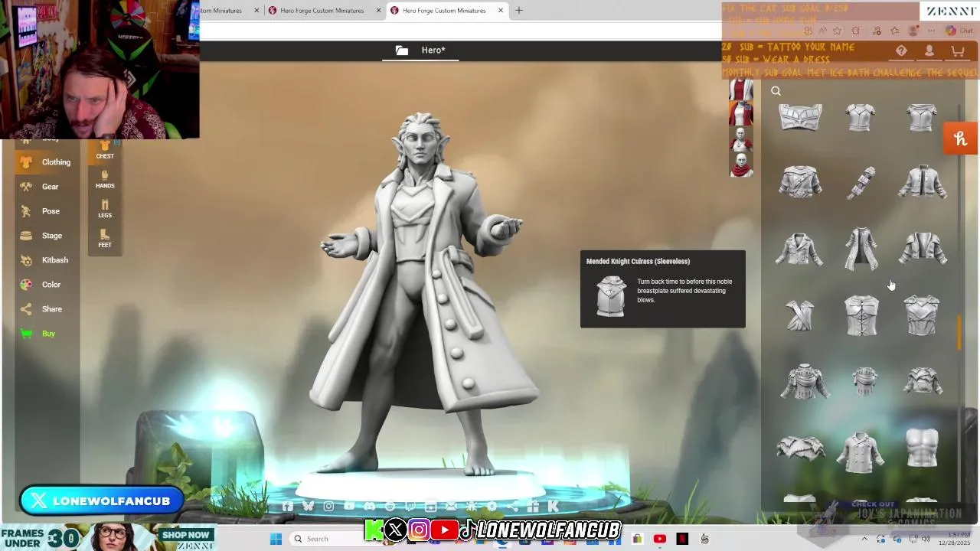Click the Discord icon in the footer row
The height and width of the screenshot is (551, 980).
370,506
